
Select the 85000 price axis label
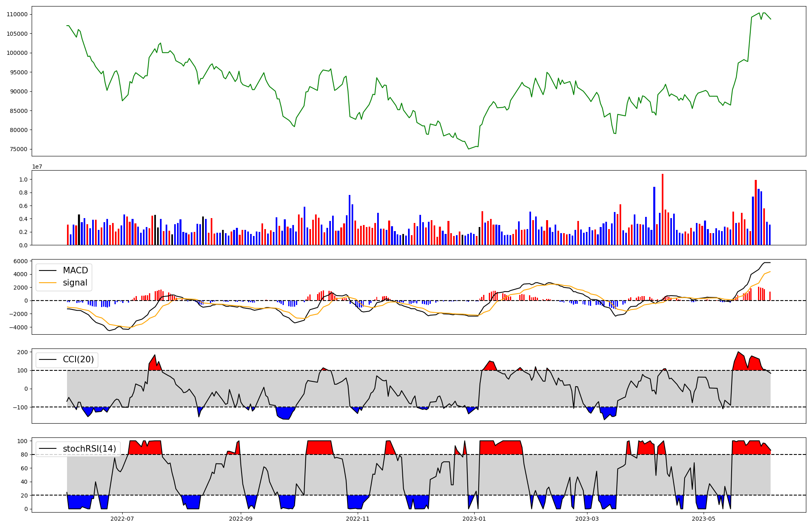(x=19, y=111)
